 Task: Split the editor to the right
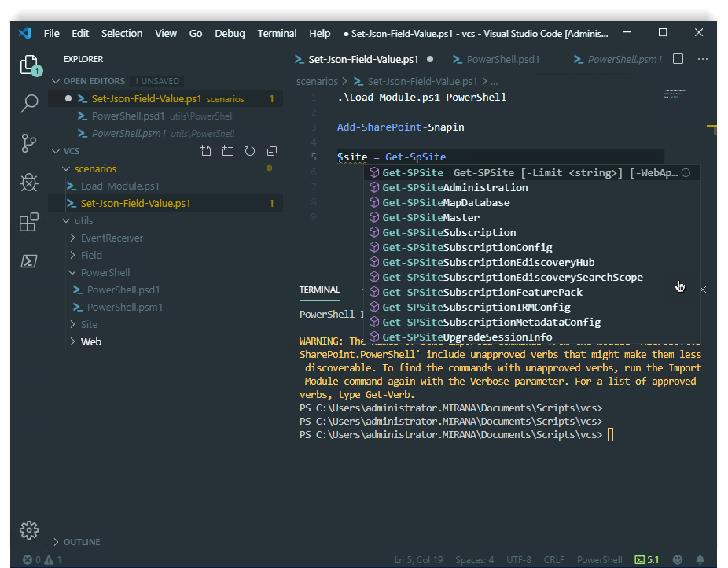[678, 59]
